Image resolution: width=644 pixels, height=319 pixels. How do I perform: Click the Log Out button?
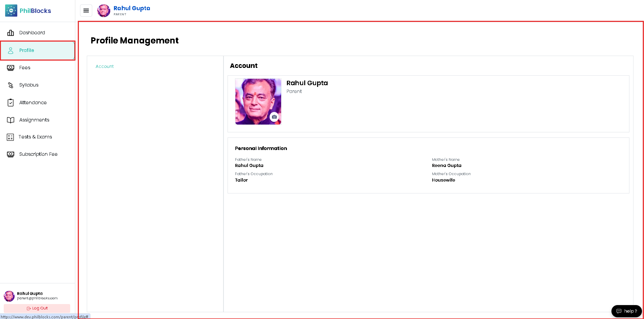pos(37,308)
